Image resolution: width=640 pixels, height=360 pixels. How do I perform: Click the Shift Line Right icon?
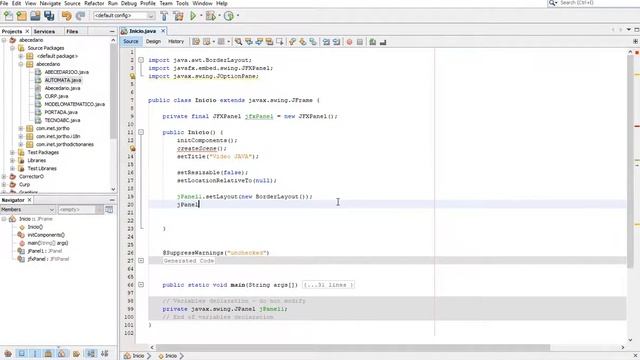point(336,42)
